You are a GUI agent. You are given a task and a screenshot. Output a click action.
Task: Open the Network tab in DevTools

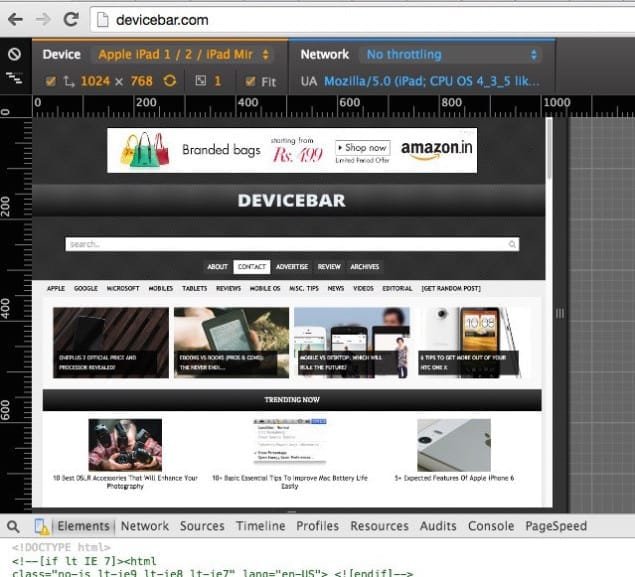point(145,526)
